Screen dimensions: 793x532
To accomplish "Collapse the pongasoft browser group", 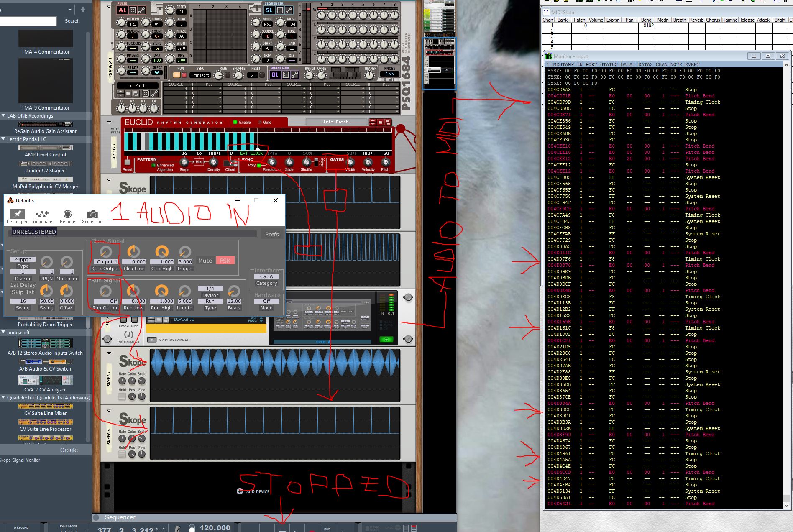I will coord(3,332).
